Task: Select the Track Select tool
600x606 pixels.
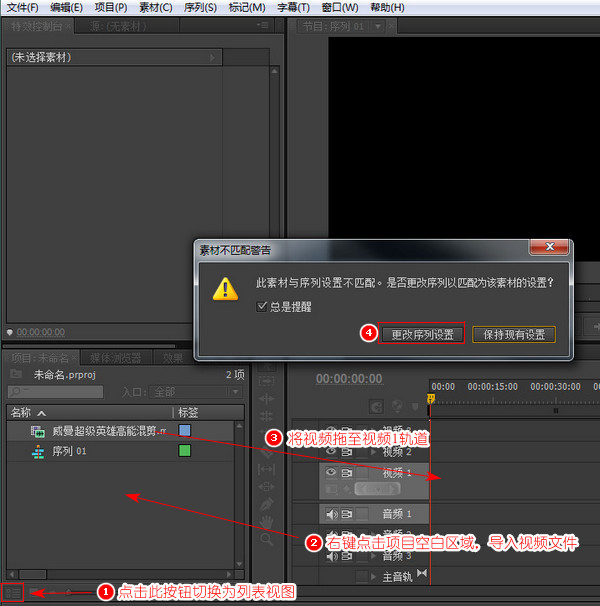Action: coord(266,381)
